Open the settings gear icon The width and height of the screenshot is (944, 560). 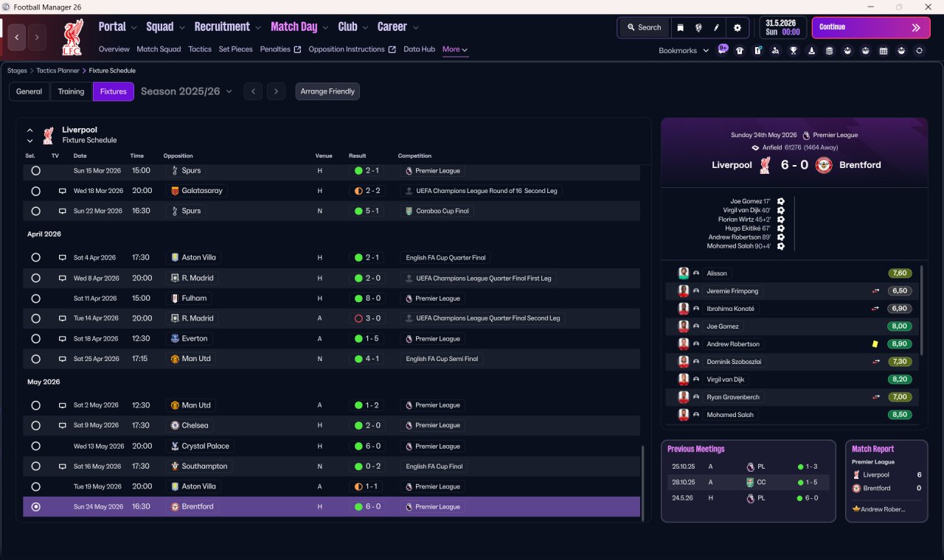click(737, 27)
